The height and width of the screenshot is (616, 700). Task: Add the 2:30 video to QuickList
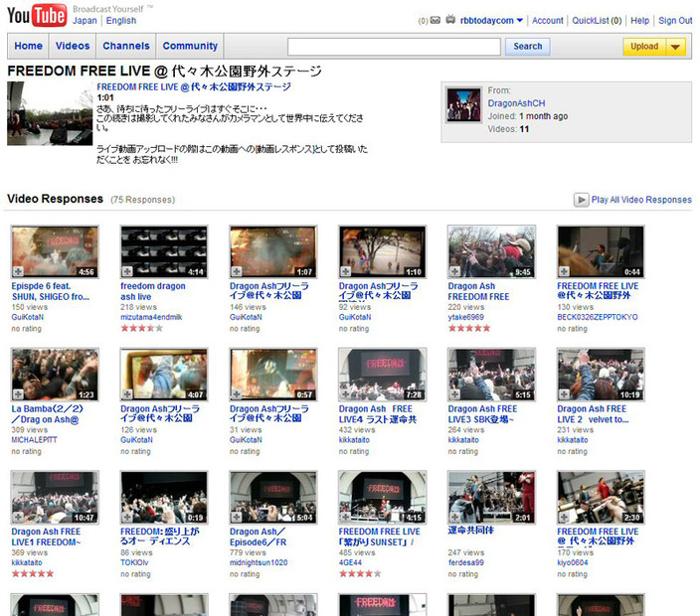[x=564, y=517]
